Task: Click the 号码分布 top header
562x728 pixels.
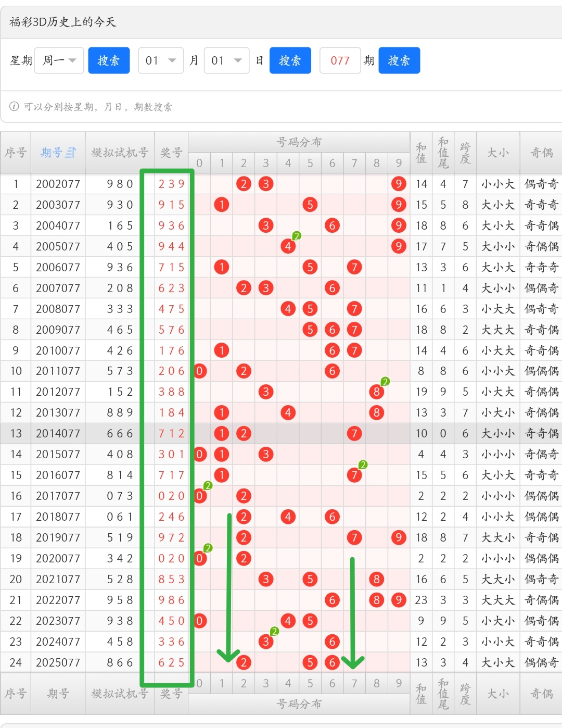Action: [299, 142]
